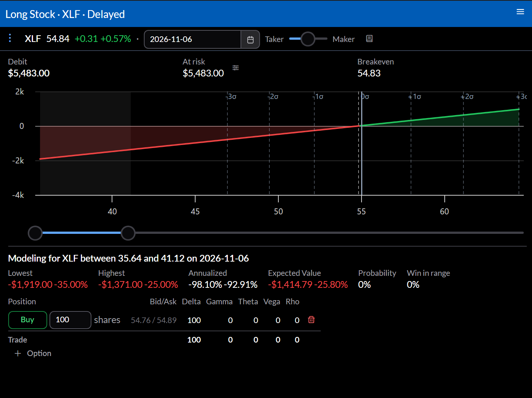Click the -2σ marker on chart
The height and width of the screenshot is (398, 532).
click(273, 97)
